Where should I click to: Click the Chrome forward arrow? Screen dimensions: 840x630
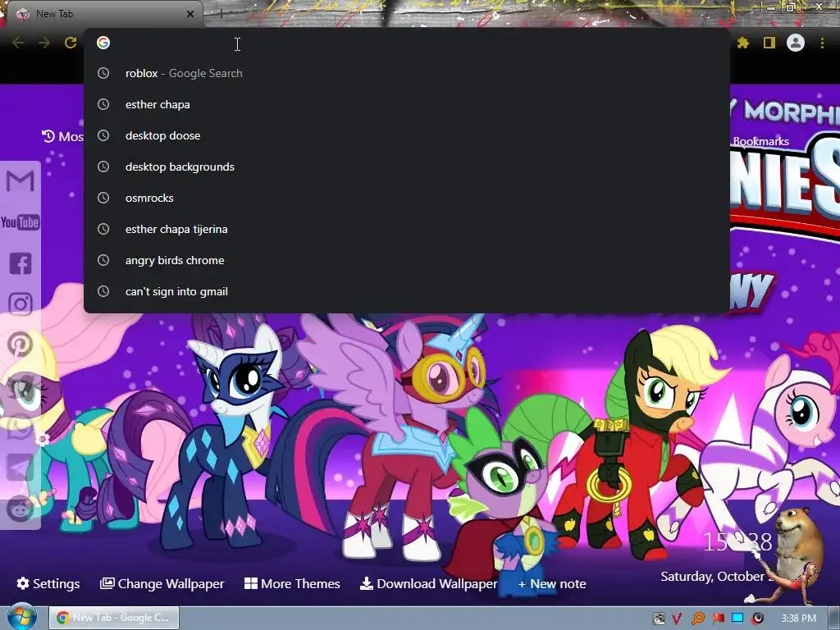click(44, 43)
